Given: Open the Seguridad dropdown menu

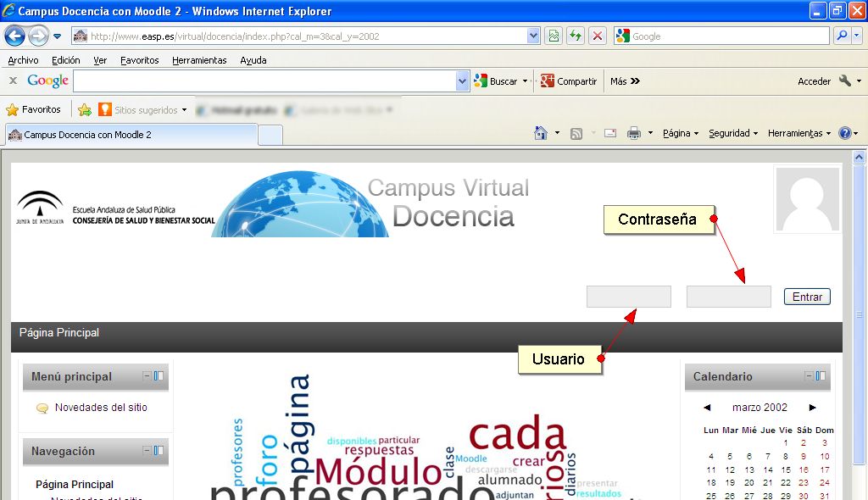Looking at the screenshot, I should click(x=732, y=133).
